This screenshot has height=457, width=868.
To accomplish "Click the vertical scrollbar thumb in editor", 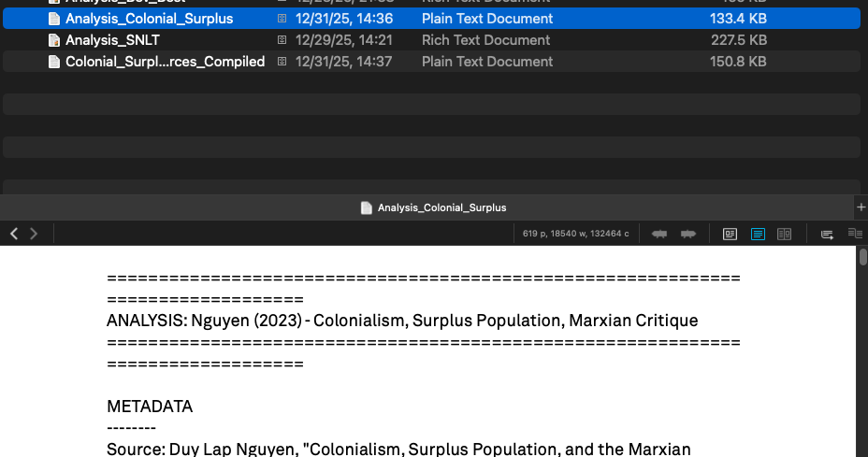I will point(861,258).
